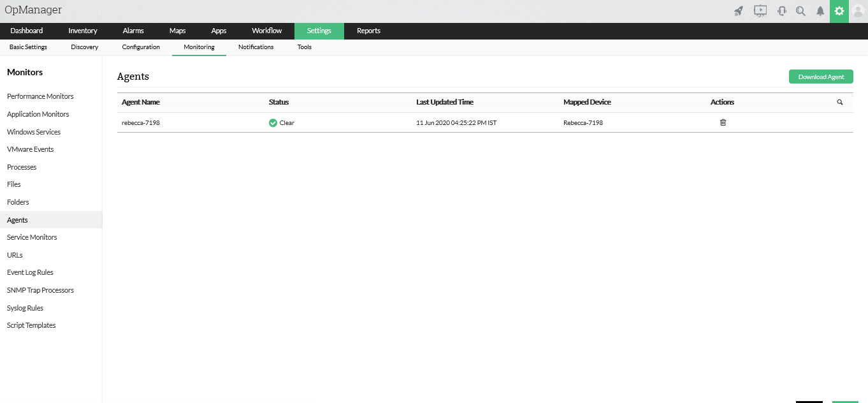Viewport: 868px width, 403px height.
Task: Click the 11 Jun 2020 timestamp cell
Action: pos(456,122)
